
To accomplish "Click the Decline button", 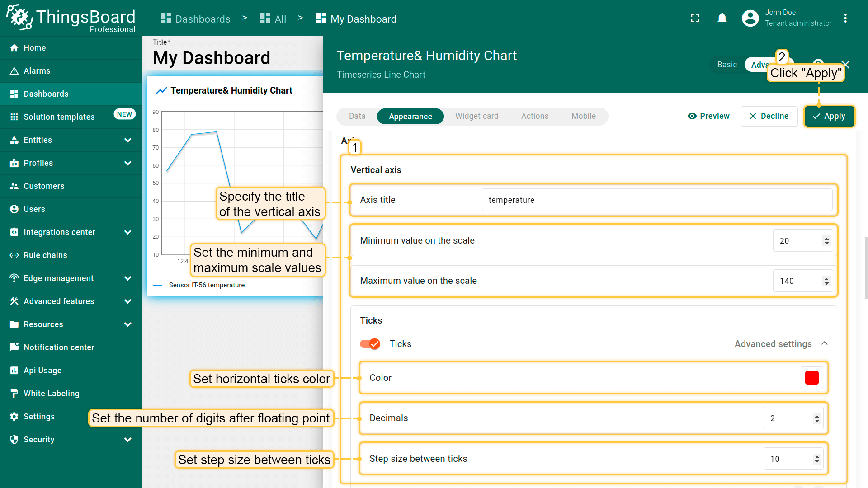I will point(769,116).
